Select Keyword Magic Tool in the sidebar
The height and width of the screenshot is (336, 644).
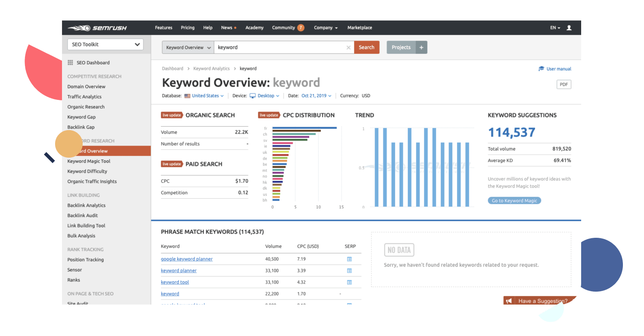click(89, 161)
